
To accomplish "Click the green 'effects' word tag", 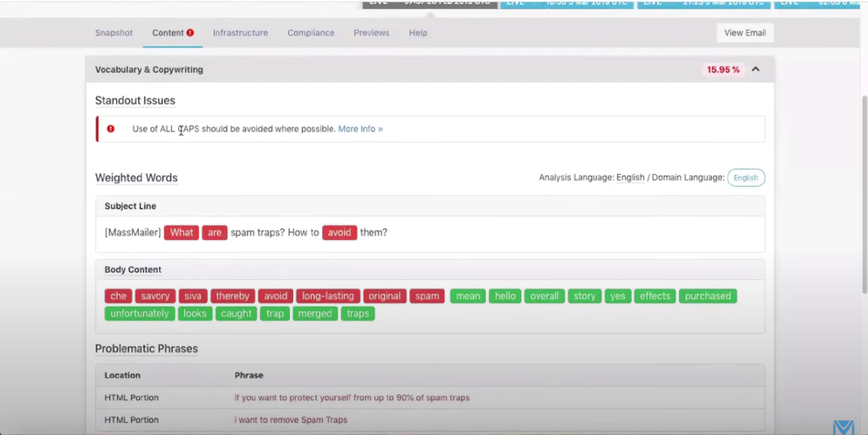I will click(655, 296).
